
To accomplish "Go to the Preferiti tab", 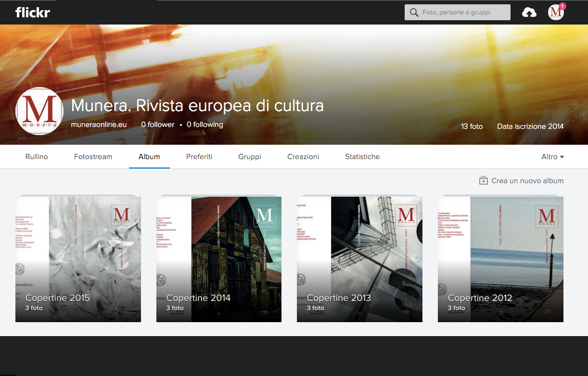I will 199,157.
